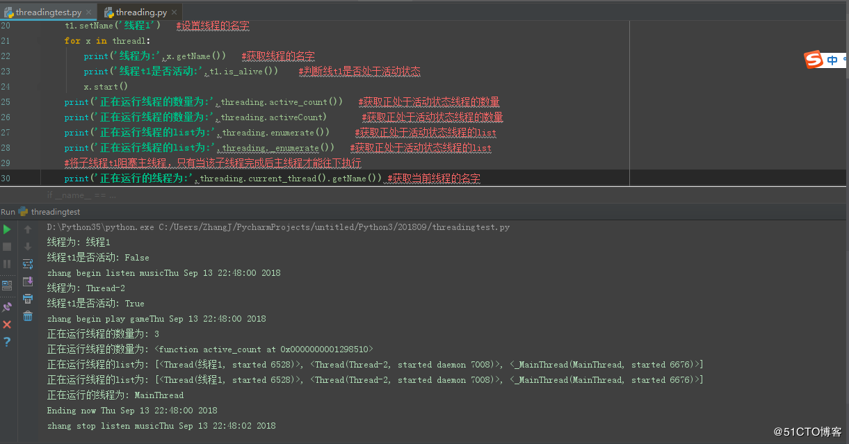
Task: Click comment '#获取当前线程的名字' on line 30
Action: coord(434,178)
